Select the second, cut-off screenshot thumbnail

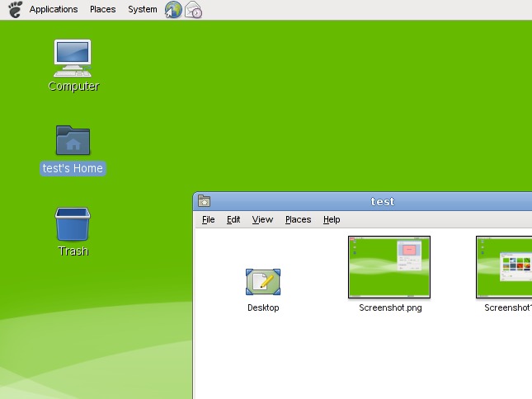pos(504,267)
